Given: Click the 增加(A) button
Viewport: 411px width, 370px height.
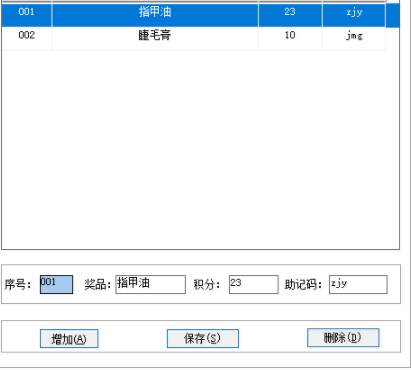Looking at the screenshot, I should [69, 338].
